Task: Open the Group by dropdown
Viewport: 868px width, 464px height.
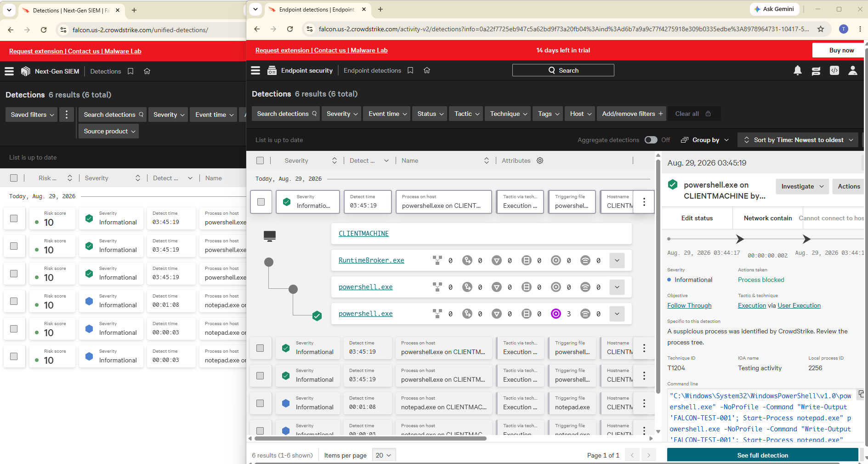Action: coord(705,140)
